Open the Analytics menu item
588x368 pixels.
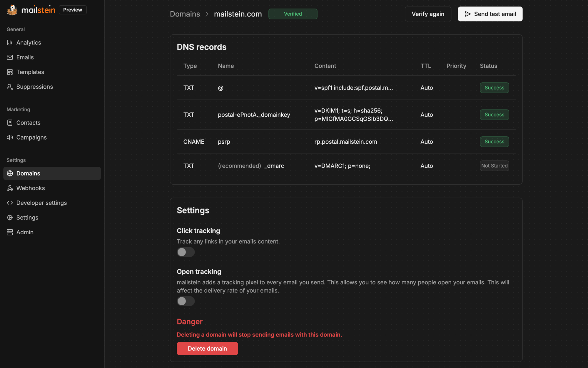pyautogui.click(x=52, y=43)
